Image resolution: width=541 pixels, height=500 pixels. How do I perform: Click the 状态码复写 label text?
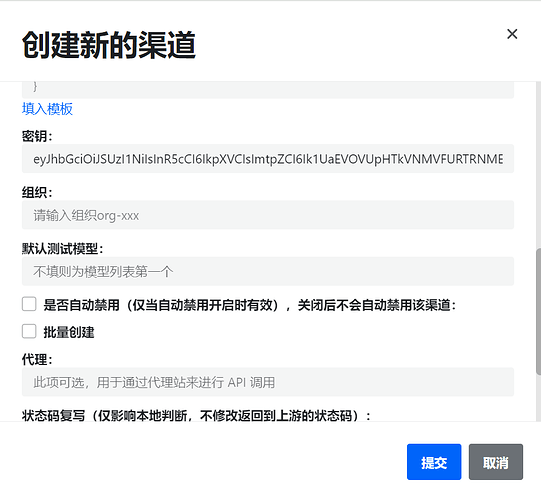[196, 415]
